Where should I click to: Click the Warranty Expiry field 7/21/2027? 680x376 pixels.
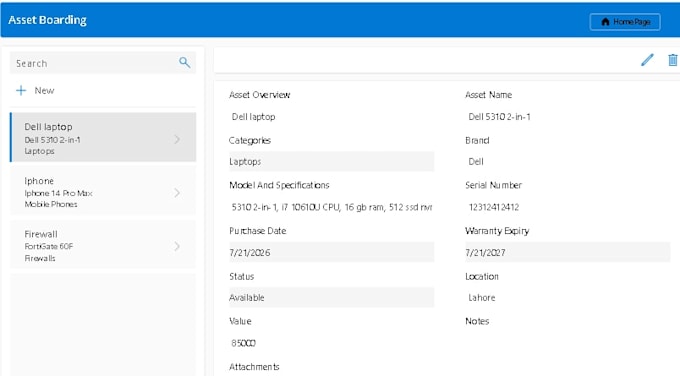coord(568,252)
